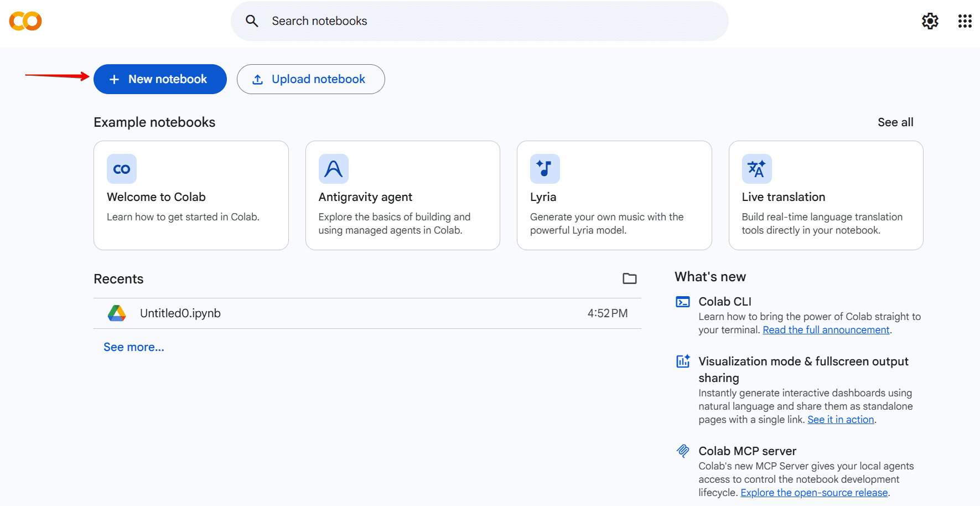Click the Example notebooks section heading
The image size is (980, 506).
tap(154, 122)
